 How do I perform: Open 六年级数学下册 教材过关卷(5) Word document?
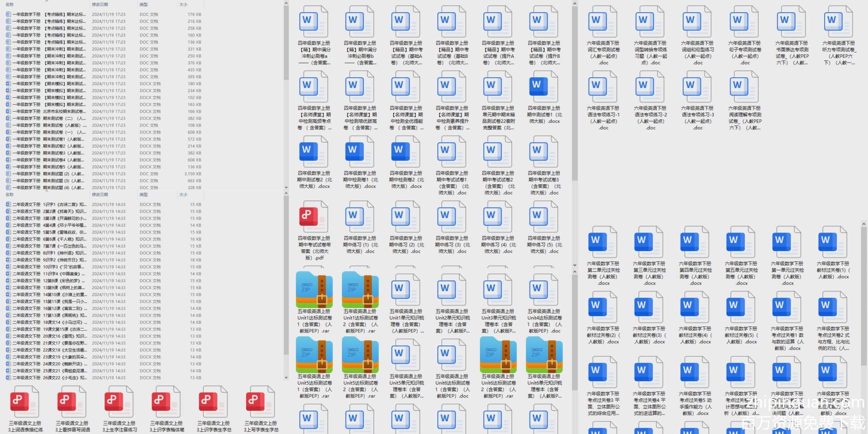741,307
